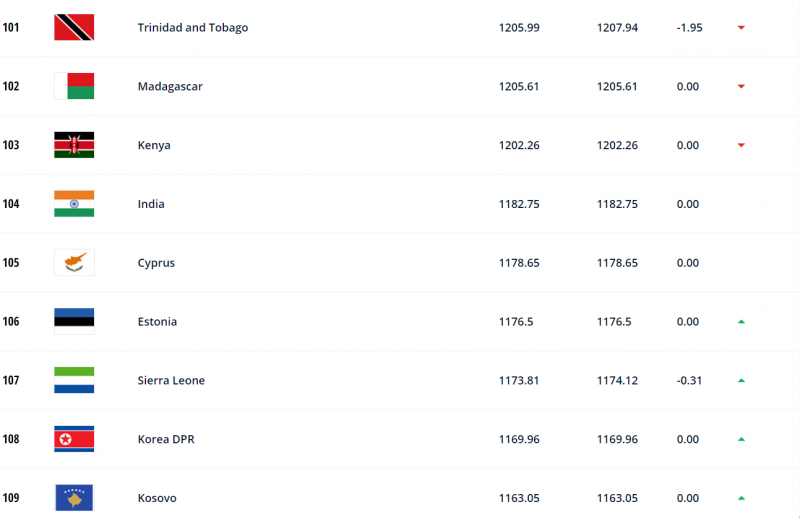Click the Madagascar flag icon
The width and height of the screenshot is (800, 520).
74,86
